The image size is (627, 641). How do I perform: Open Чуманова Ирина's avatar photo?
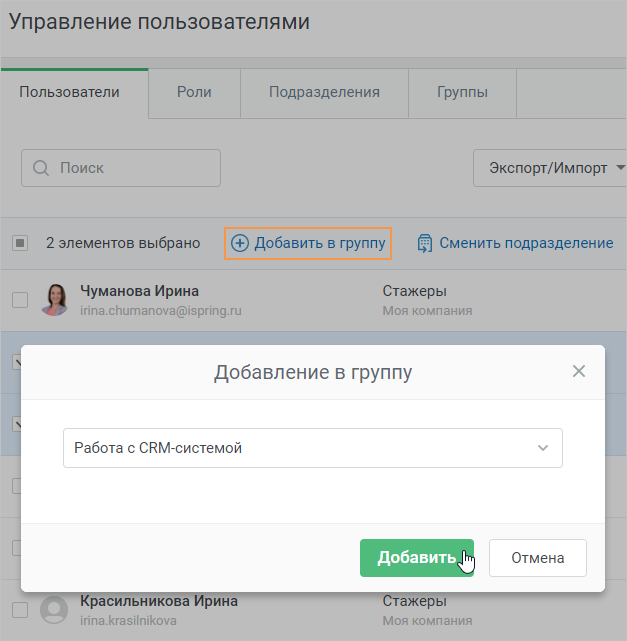54,300
